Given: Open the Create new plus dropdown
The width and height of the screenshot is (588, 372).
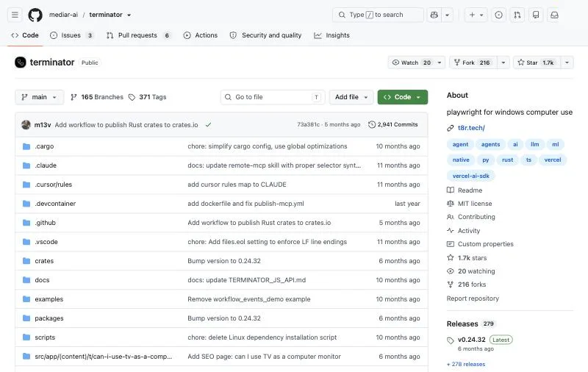Looking at the screenshot, I should point(476,15).
